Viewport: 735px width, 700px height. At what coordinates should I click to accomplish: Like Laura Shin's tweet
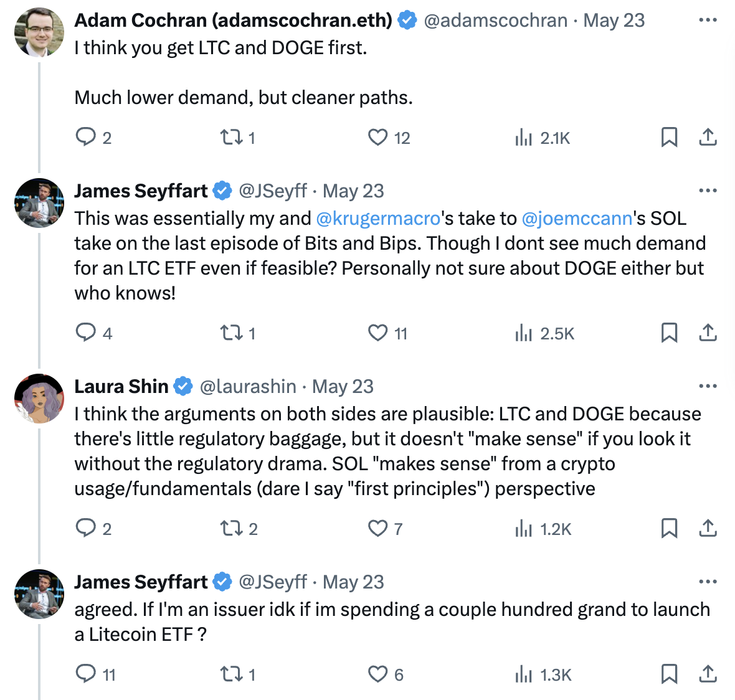[x=377, y=528]
